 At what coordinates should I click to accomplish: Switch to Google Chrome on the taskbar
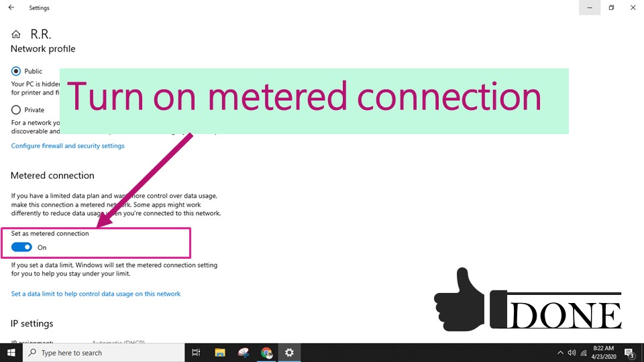(x=266, y=353)
